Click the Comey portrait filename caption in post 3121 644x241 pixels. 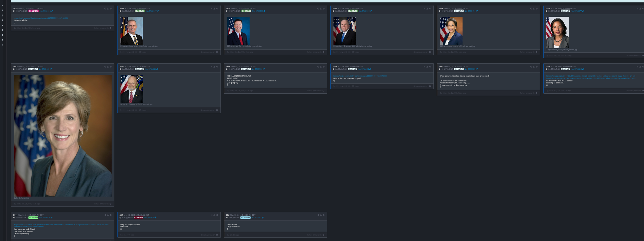(244, 46)
